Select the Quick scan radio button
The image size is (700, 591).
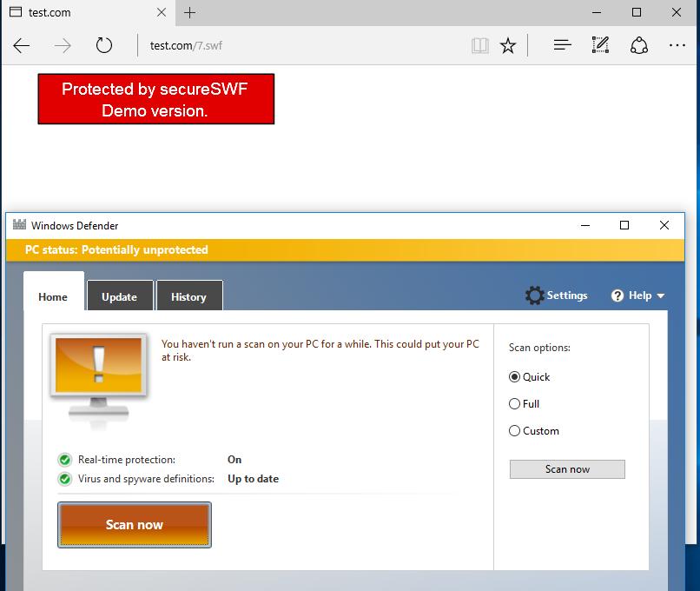514,376
